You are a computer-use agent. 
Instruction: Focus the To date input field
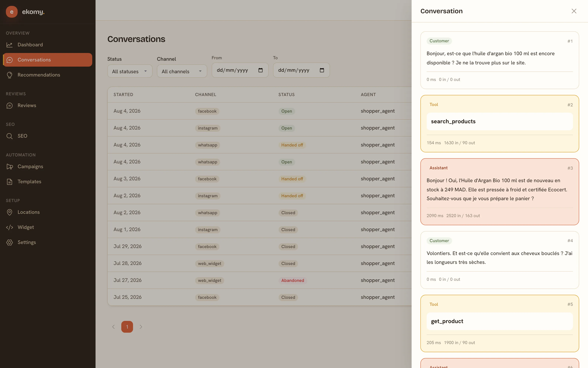click(301, 70)
